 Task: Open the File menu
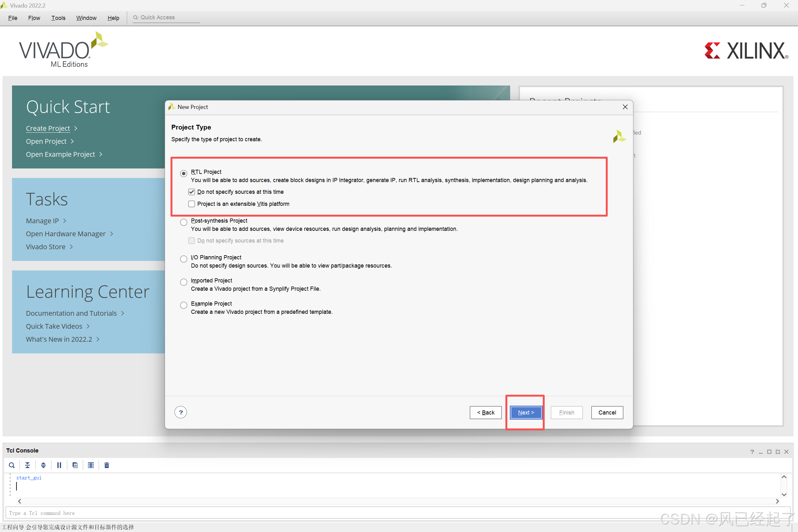(x=13, y=18)
